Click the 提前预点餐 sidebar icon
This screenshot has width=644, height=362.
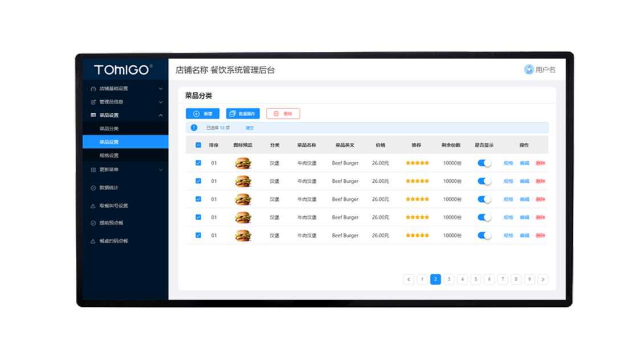point(93,223)
